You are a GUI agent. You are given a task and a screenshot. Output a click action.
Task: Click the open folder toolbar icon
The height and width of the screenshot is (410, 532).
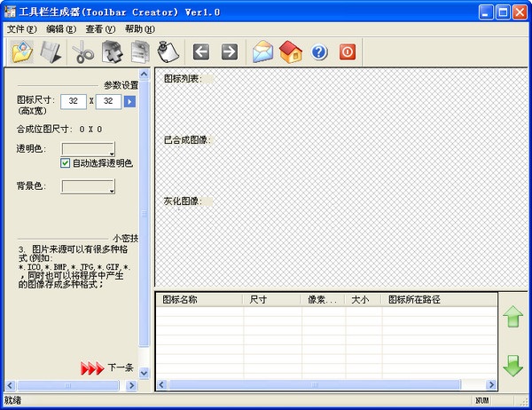pyautogui.click(x=22, y=52)
